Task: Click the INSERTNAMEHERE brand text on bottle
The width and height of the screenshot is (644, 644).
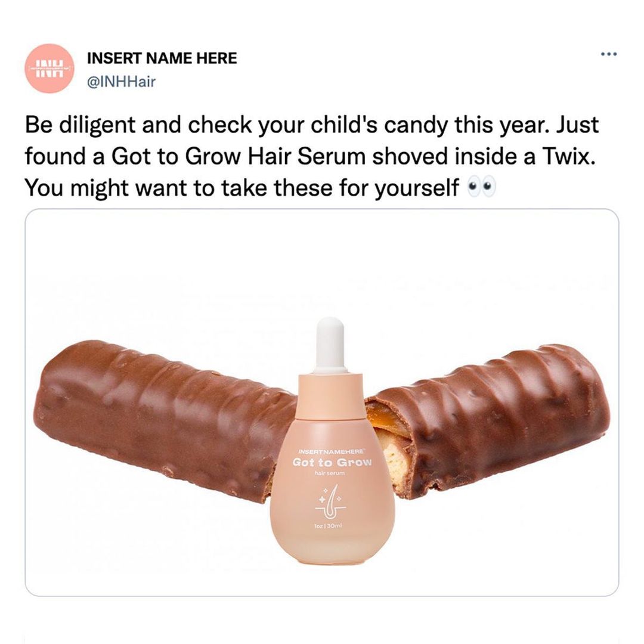Action: 332,451
